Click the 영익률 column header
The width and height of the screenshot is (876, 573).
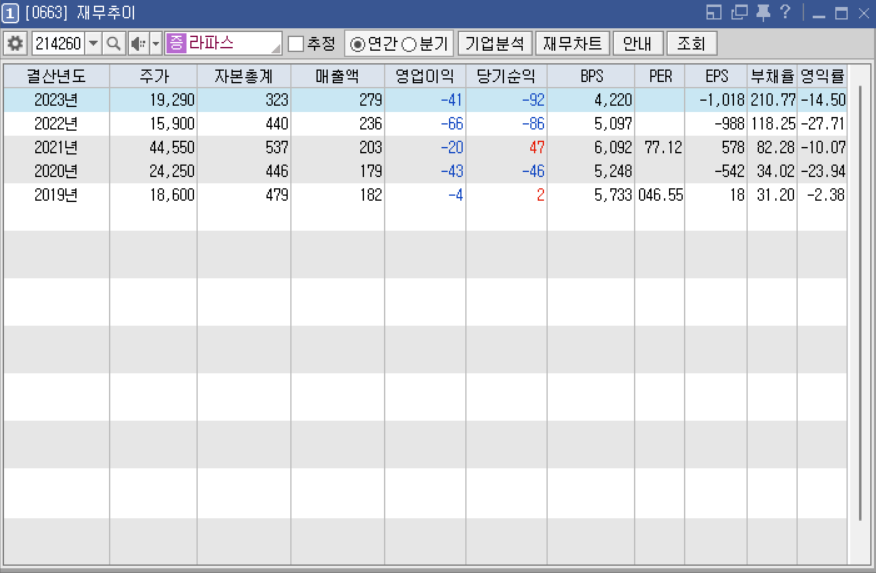822,76
